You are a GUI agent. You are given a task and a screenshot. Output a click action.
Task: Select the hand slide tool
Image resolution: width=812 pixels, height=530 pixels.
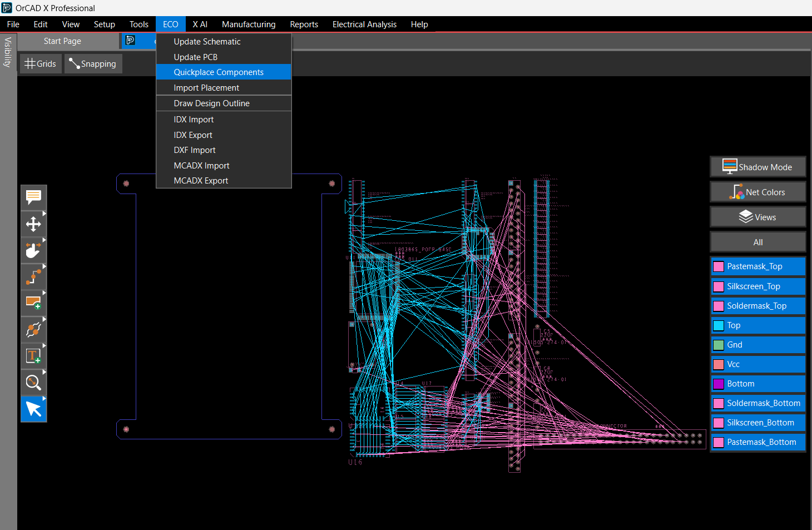click(x=33, y=251)
